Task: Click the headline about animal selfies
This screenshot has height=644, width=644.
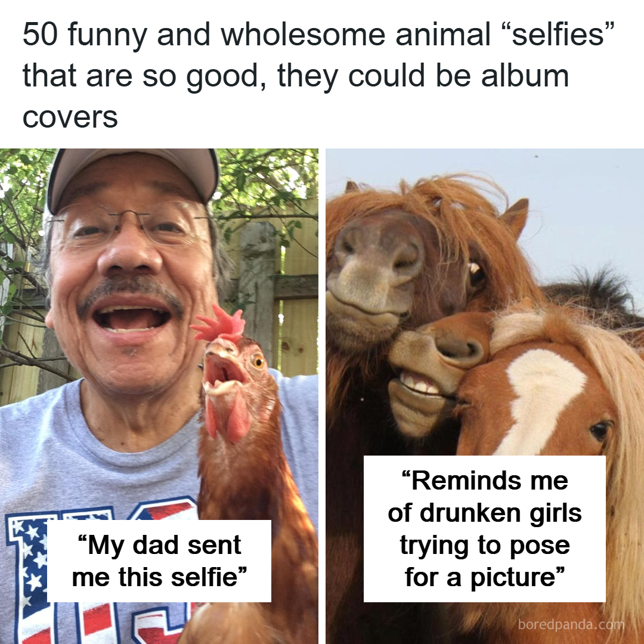Action: pos(298,76)
